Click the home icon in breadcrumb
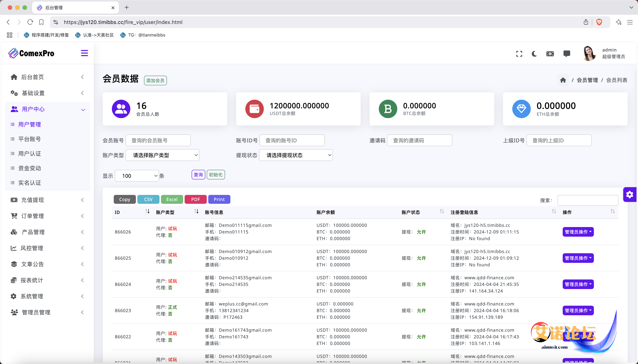This screenshot has width=638, height=364. point(563,80)
